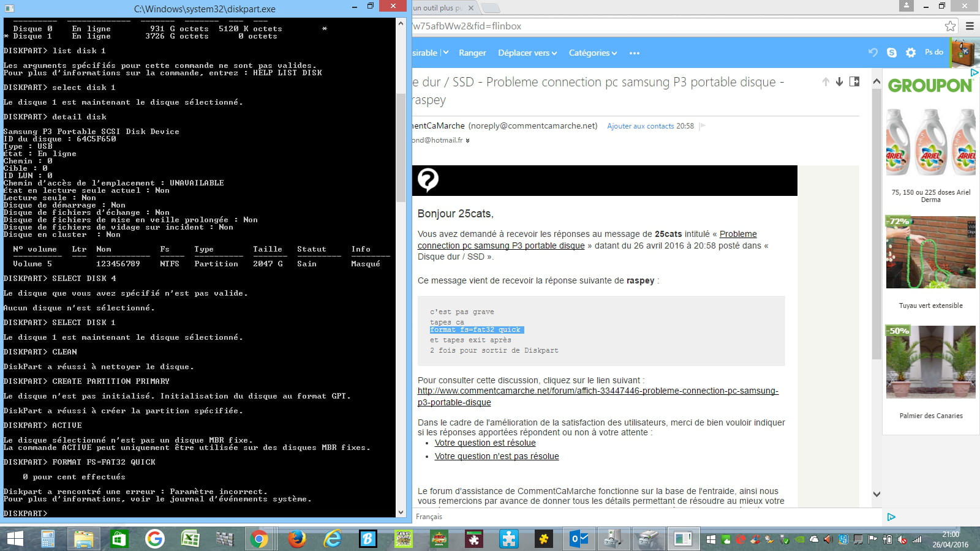Click the diskpart window system icon
Screen dimensions: 980x551
tap(9, 9)
